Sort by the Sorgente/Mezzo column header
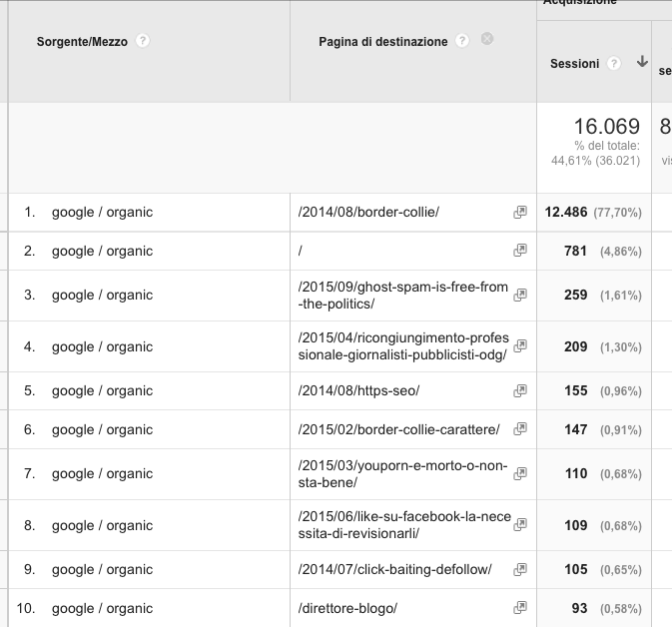672x627 pixels. point(82,42)
